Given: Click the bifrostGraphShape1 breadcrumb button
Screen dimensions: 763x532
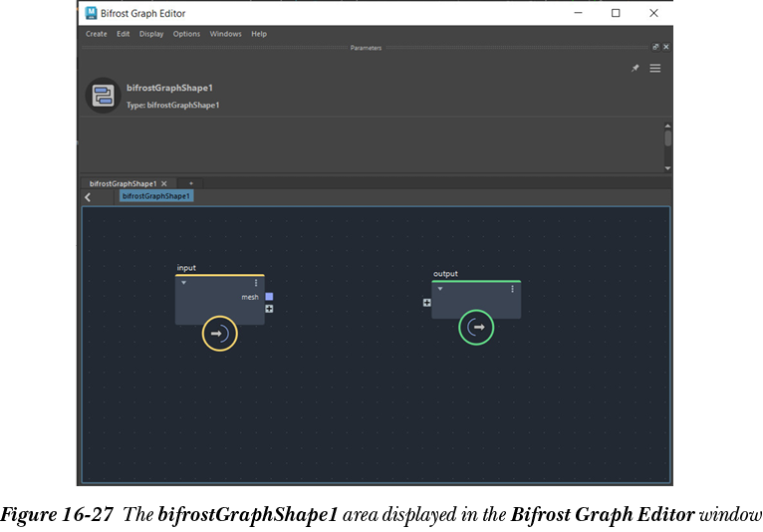Looking at the screenshot, I should click(156, 196).
